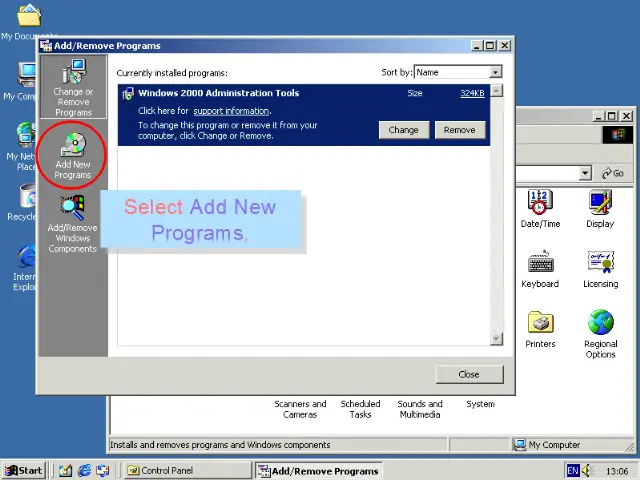Image resolution: width=640 pixels, height=480 pixels.
Task: Click Add/Remove Programs taskbar button
Action: [318, 471]
